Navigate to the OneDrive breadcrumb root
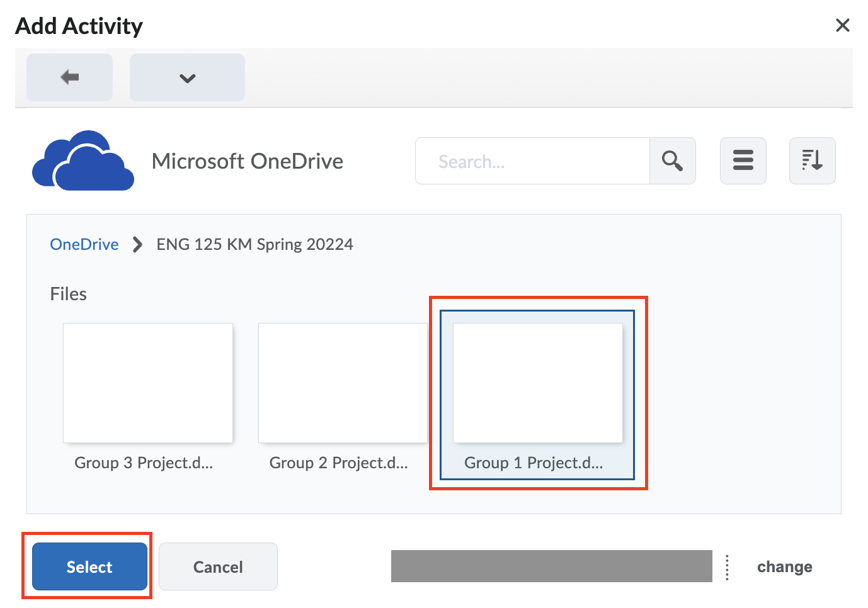Image resolution: width=868 pixels, height=608 pixels. click(x=84, y=244)
